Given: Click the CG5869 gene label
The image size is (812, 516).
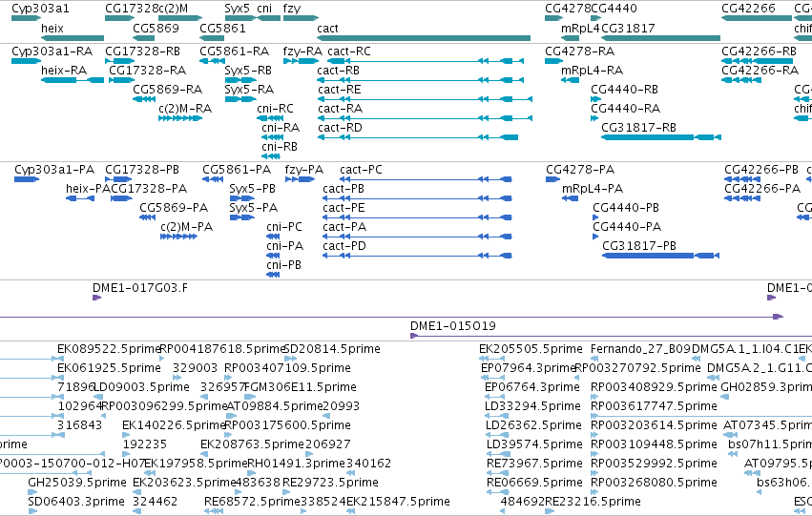Looking at the screenshot, I should coord(156,28).
